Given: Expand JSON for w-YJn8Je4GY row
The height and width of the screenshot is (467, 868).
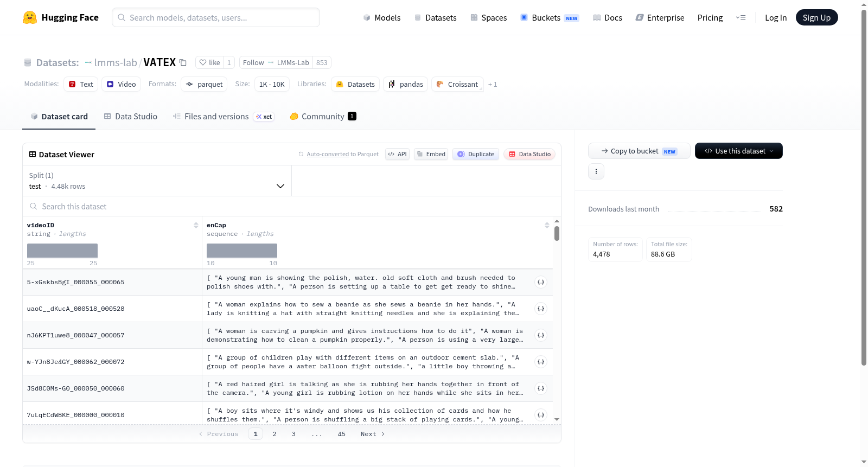Looking at the screenshot, I should (541, 362).
